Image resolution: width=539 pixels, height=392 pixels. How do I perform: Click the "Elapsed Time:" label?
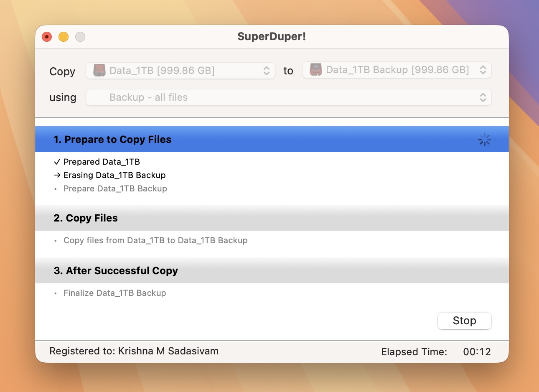[x=414, y=352]
